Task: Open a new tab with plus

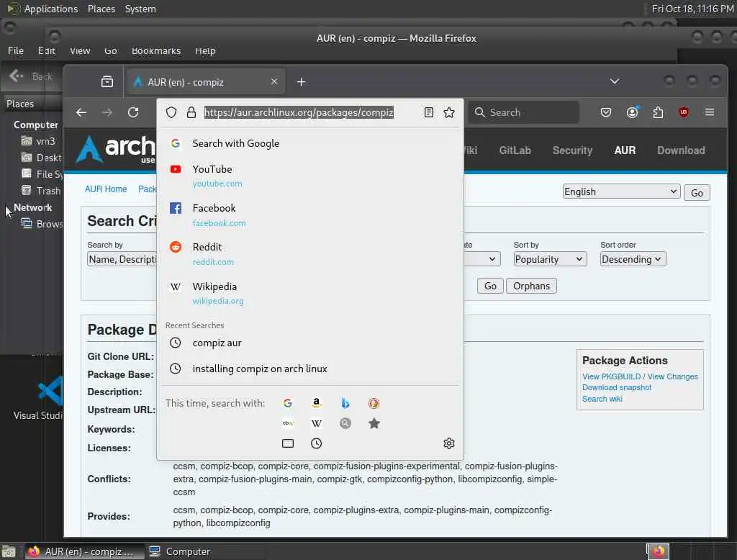Action: tap(302, 82)
